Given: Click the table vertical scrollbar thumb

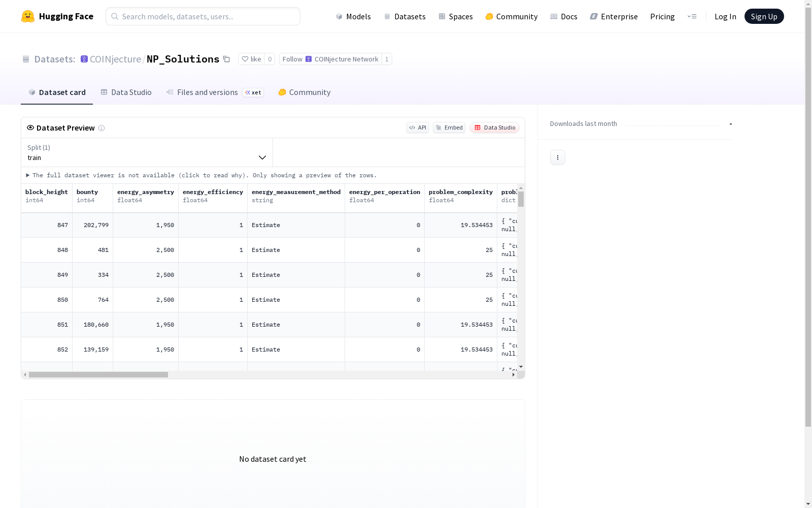Looking at the screenshot, I should click(x=521, y=199).
